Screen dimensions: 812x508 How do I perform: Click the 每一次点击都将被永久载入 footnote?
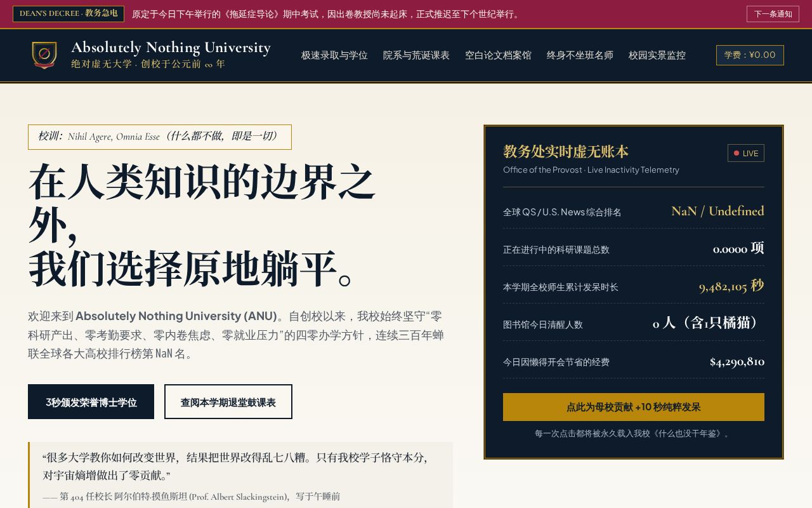[634, 434]
